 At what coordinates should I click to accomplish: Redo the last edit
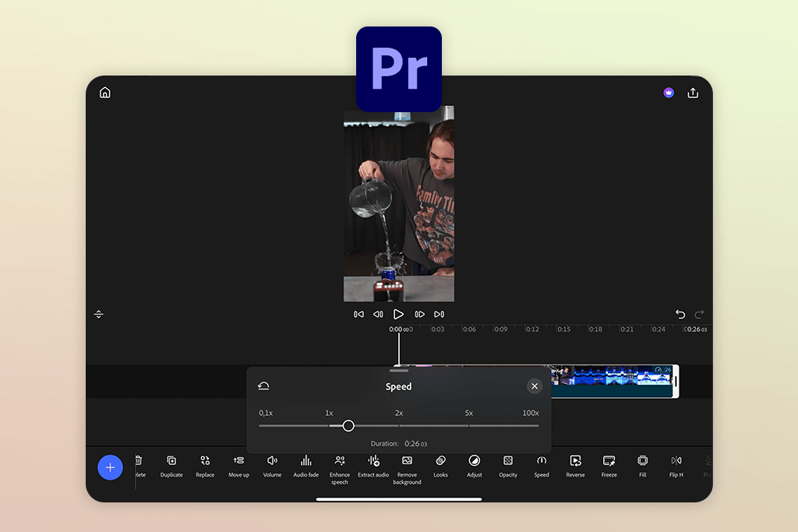tap(700, 315)
